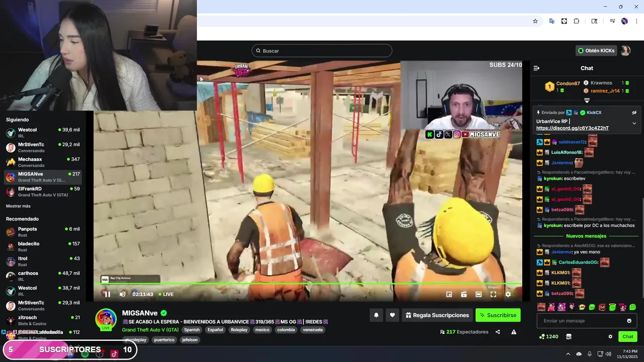Open Mechaaax channel in sidebar

tap(43, 162)
